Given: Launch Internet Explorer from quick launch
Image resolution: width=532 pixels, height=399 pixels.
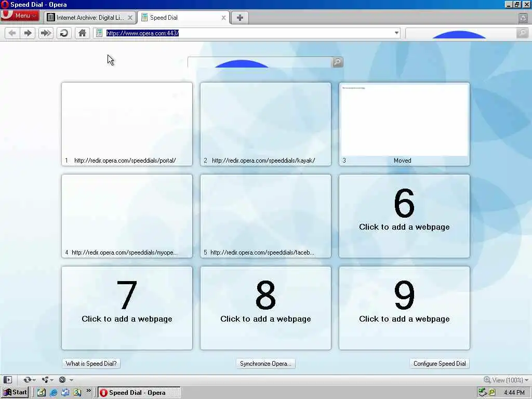Looking at the screenshot, I should pyautogui.click(x=54, y=393).
